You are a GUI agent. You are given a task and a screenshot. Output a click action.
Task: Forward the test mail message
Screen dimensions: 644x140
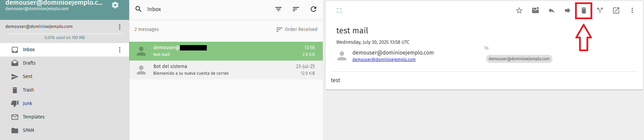point(568,10)
